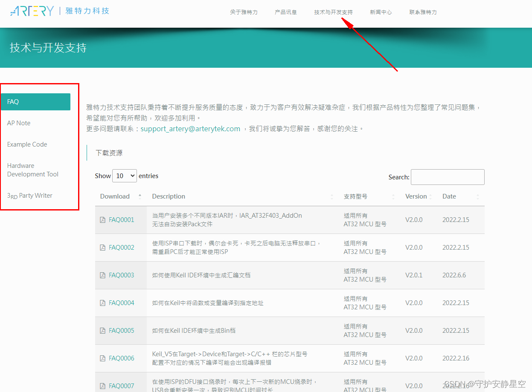Click FAQ0005 description about 生成Bin档

[x=194, y=331]
